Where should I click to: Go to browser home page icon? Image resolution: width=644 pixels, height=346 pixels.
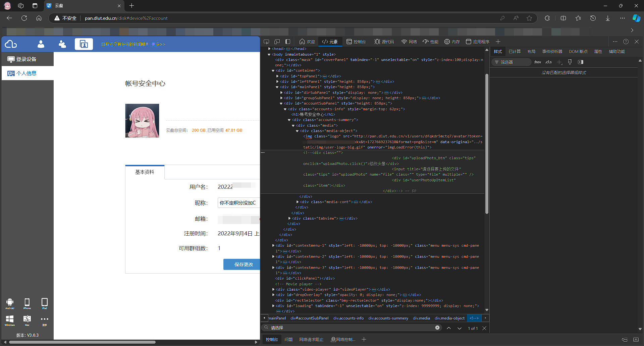[39, 18]
